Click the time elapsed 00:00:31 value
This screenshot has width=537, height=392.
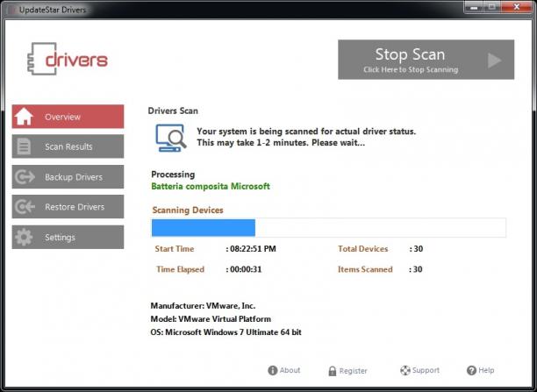[x=246, y=269]
